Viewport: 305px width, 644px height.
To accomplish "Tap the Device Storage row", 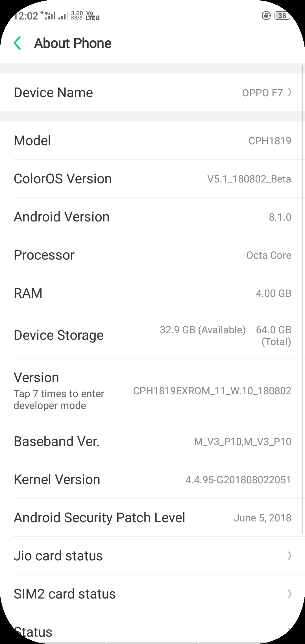I will [152, 335].
